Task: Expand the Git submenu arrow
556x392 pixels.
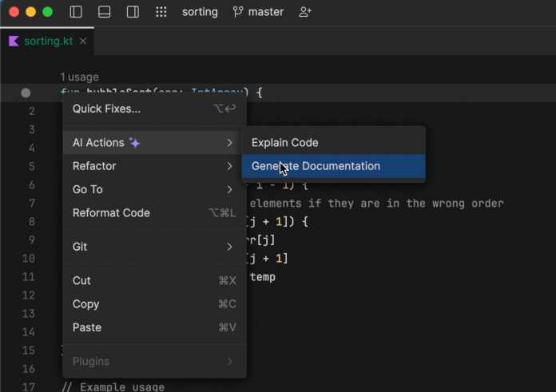Action: pos(229,247)
